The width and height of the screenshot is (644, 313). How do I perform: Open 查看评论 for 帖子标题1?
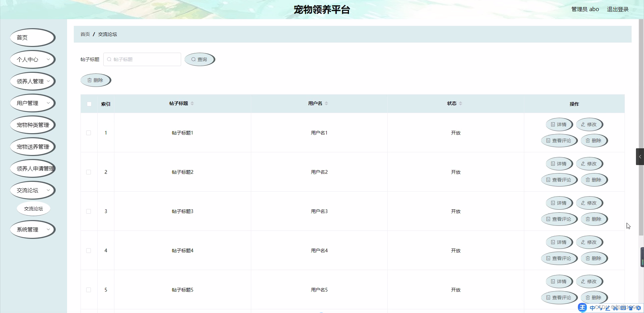pyautogui.click(x=559, y=141)
